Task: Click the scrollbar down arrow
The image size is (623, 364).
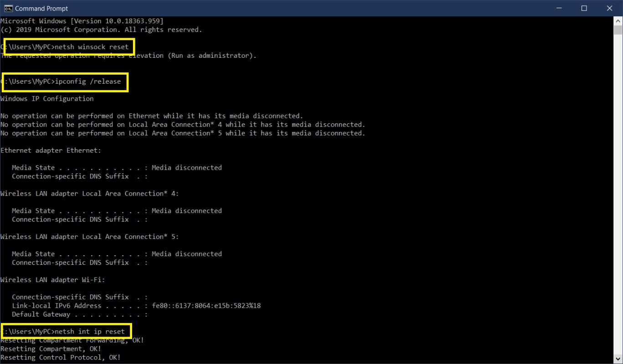Action: [618, 359]
